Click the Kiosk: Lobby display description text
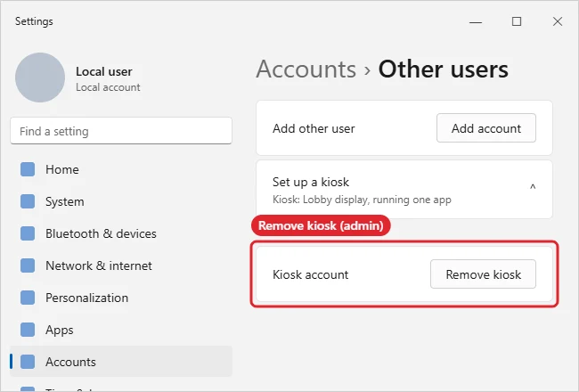Image resolution: width=579 pixels, height=392 pixels. coord(362,200)
